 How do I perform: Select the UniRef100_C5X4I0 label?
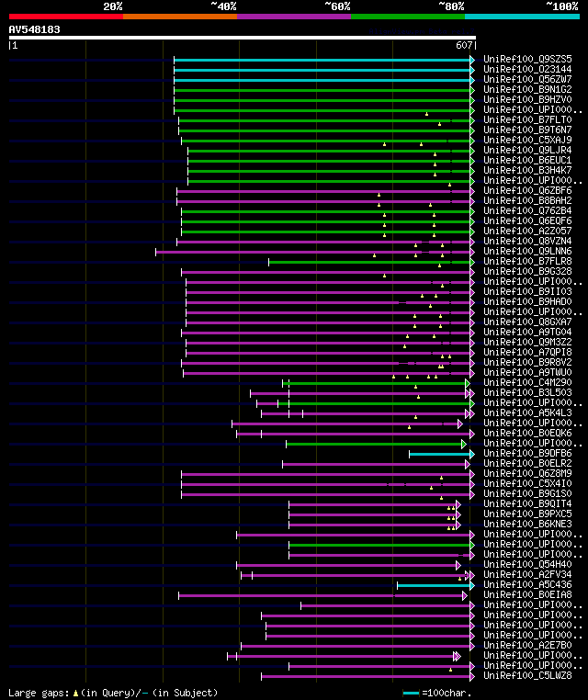[x=527, y=483]
